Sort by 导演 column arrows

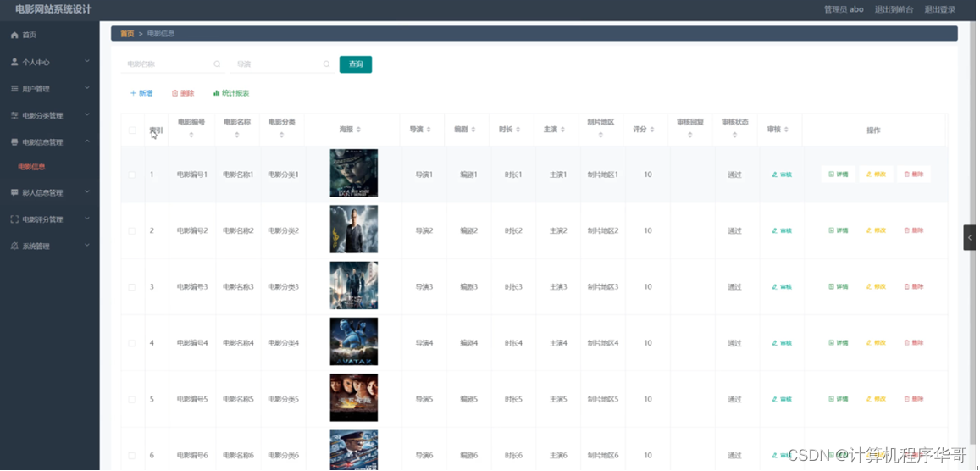[x=428, y=130]
